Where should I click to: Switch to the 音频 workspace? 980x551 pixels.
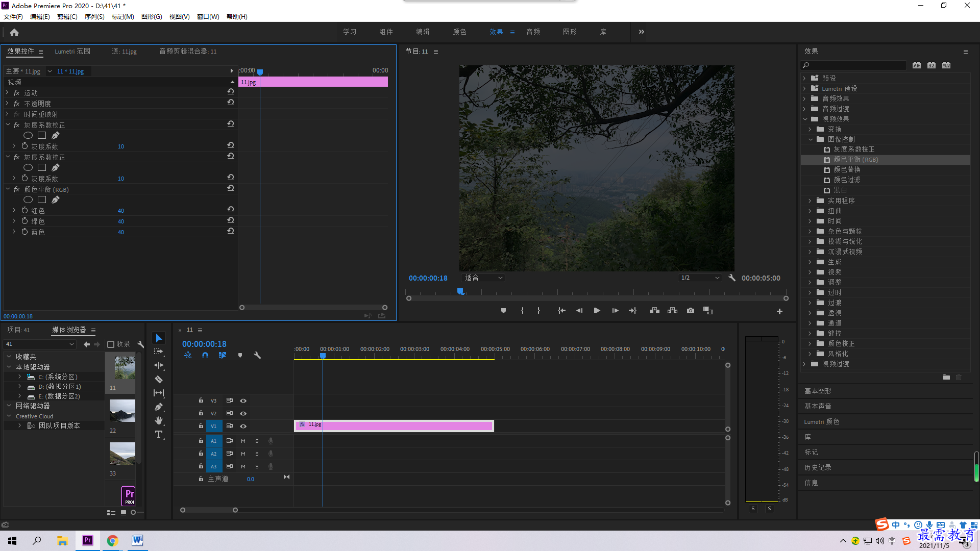533,32
